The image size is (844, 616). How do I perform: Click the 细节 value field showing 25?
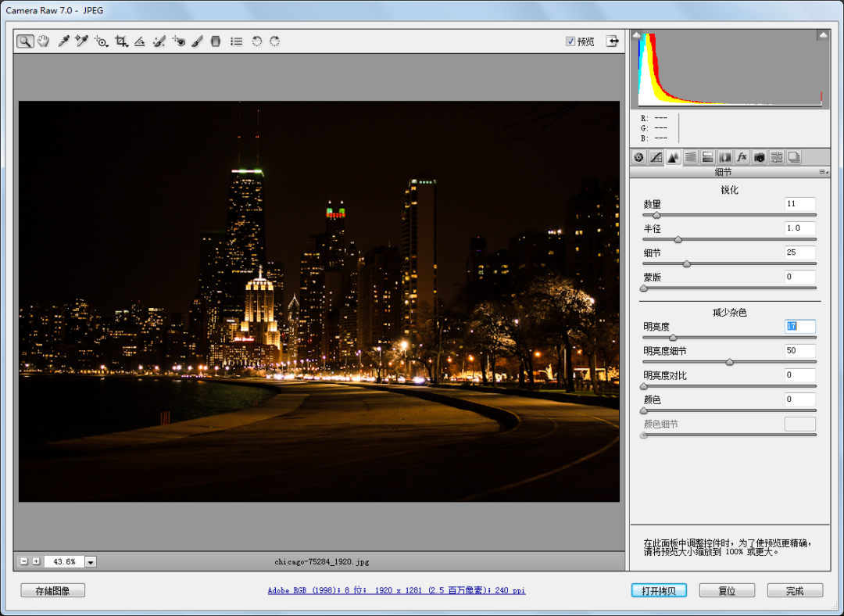coord(800,252)
